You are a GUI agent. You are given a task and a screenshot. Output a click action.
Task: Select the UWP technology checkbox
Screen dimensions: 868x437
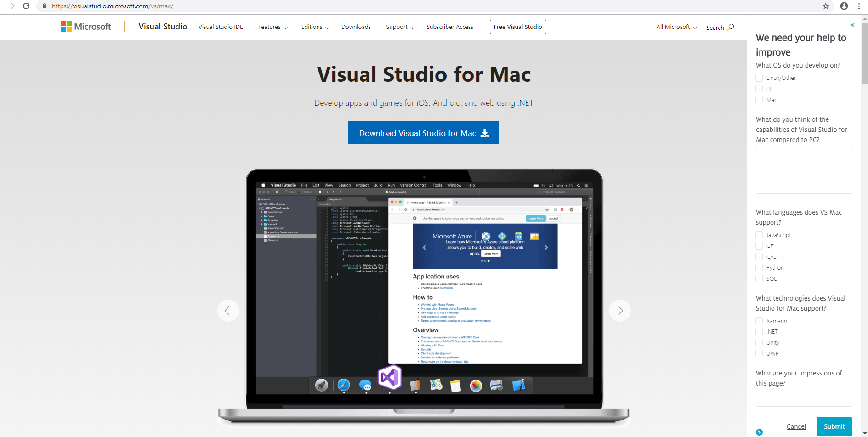click(759, 353)
